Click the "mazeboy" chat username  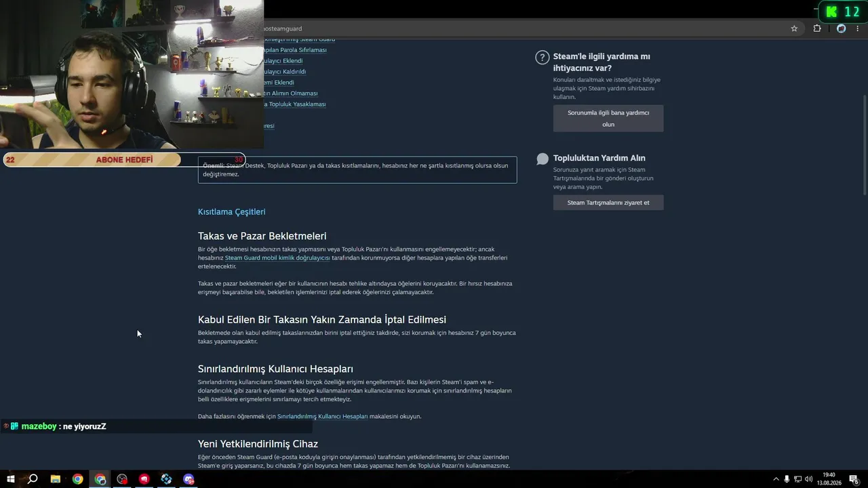point(39,426)
